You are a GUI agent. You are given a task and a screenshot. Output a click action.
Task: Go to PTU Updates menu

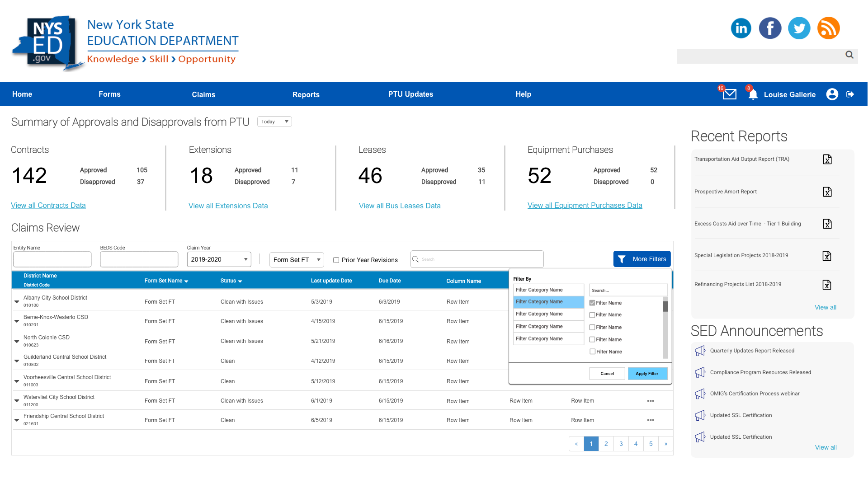pyautogui.click(x=410, y=94)
